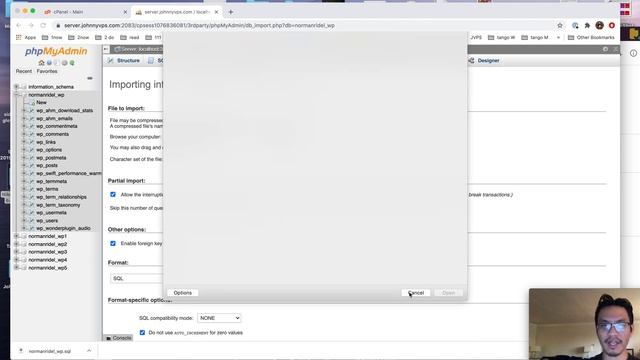Open the Structure tab

point(123,60)
